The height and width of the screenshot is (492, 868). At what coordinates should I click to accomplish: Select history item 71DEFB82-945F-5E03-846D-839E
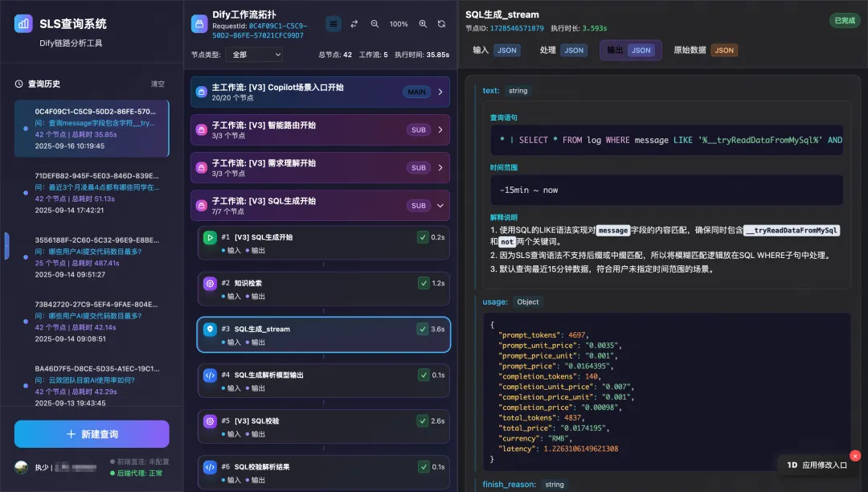(x=92, y=193)
